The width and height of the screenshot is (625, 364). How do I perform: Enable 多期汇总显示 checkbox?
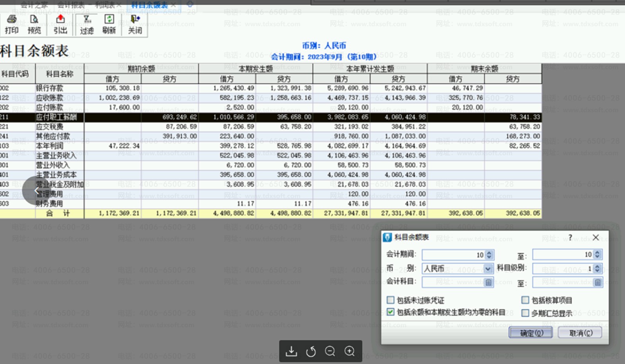point(525,313)
